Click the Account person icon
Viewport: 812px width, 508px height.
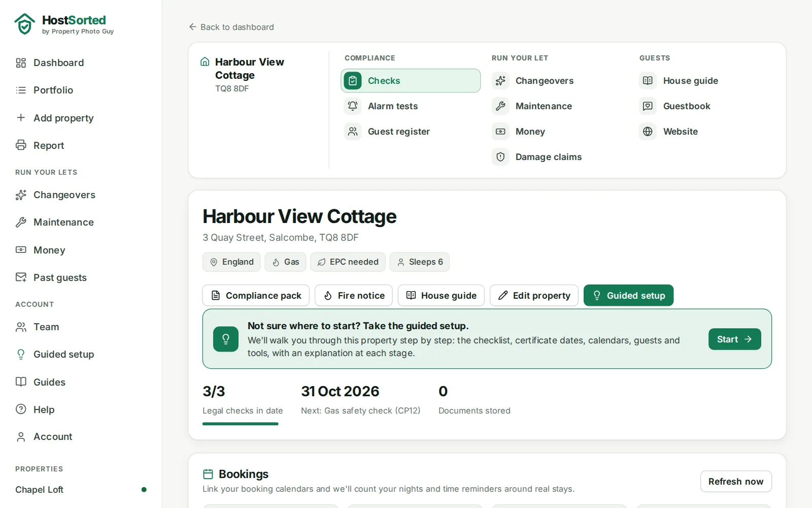(x=21, y=436)
